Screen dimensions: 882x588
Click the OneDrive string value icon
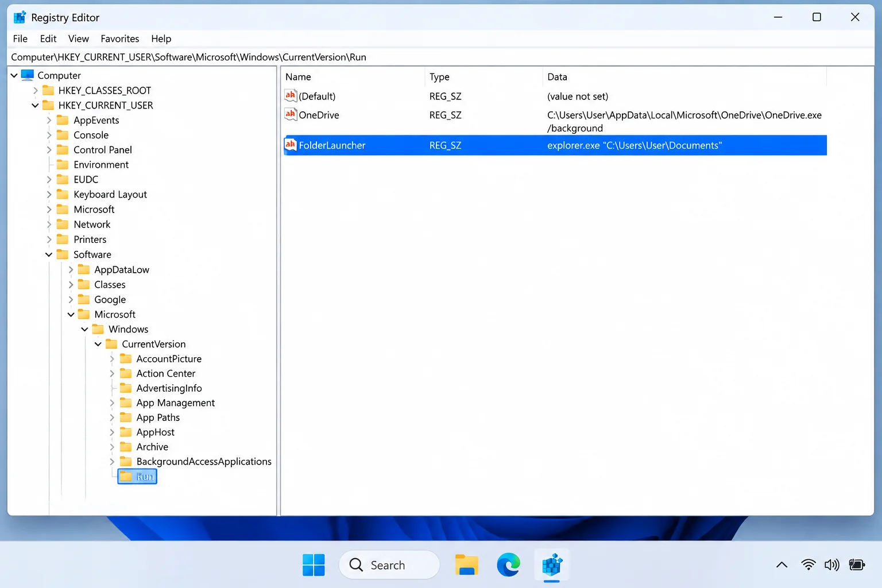click(291, 114)
